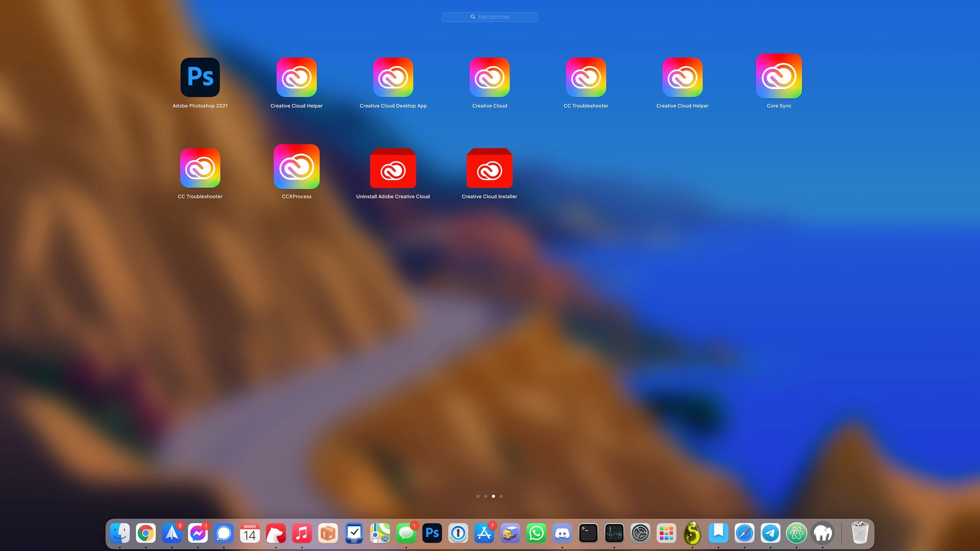Launch Adobe Photoshop 2021 from Launchpad grid
Screen dimensions: 980x551
tap(200, 77)
